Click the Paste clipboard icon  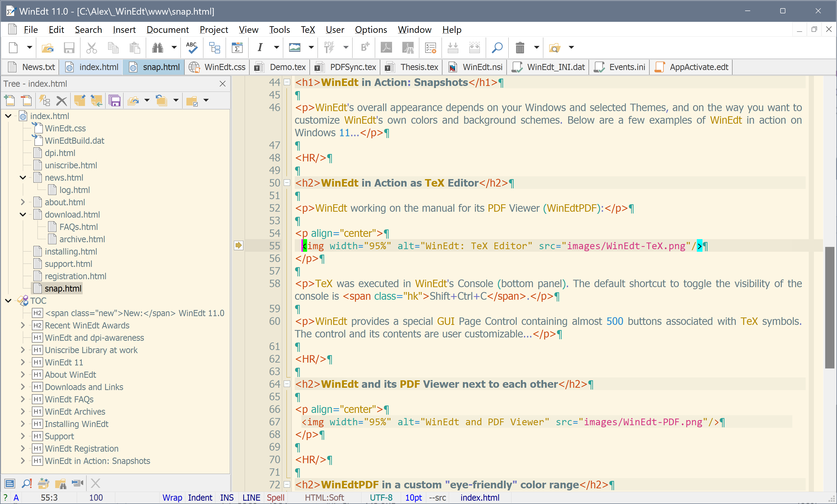(135, 47)
